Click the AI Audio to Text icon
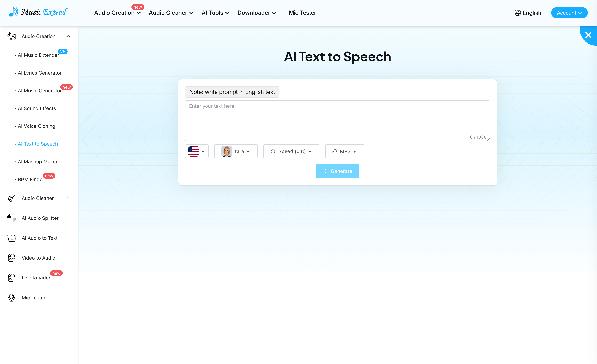The height and width of the screenshot is (364, 597). 11,238
